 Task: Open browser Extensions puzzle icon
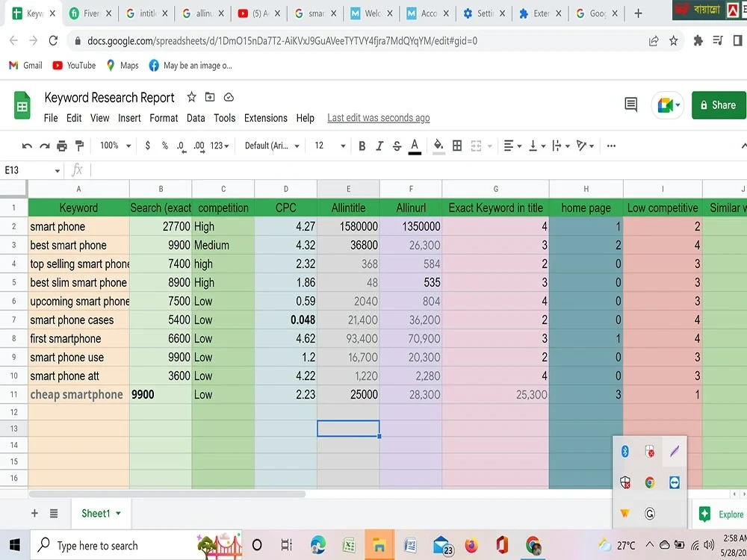(698, 41)
